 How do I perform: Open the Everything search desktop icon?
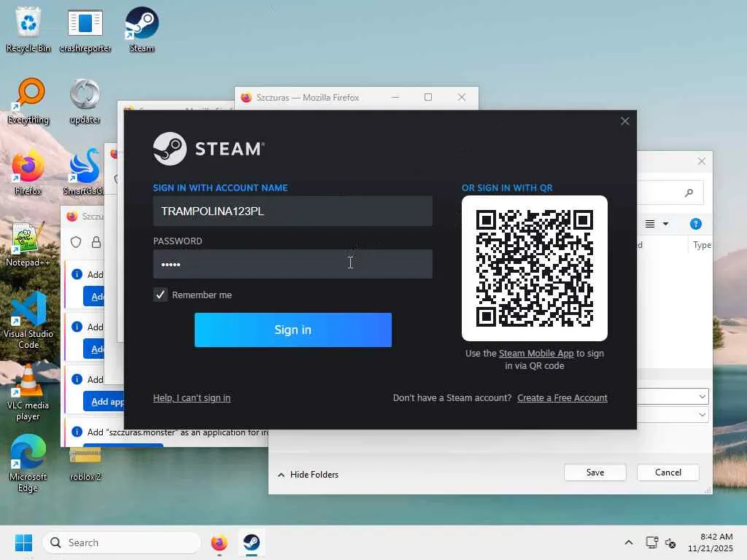click(28, 101)
